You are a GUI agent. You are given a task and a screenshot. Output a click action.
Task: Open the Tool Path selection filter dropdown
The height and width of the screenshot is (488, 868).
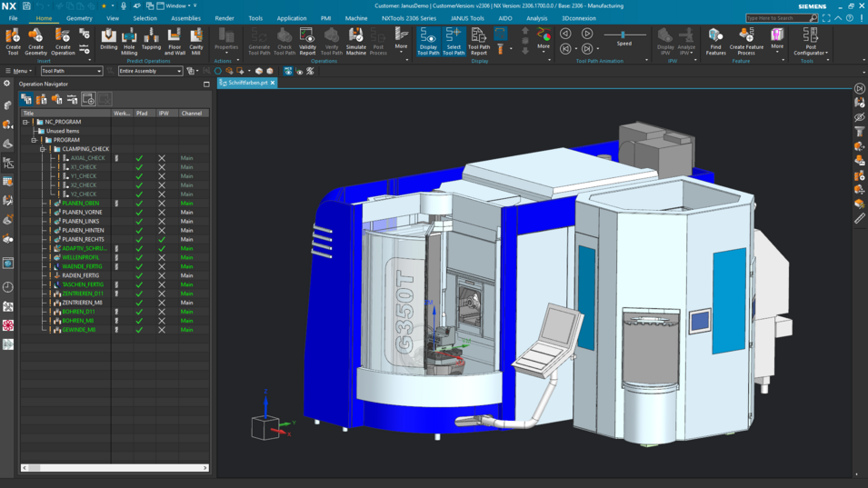click(x=72, y=71)
